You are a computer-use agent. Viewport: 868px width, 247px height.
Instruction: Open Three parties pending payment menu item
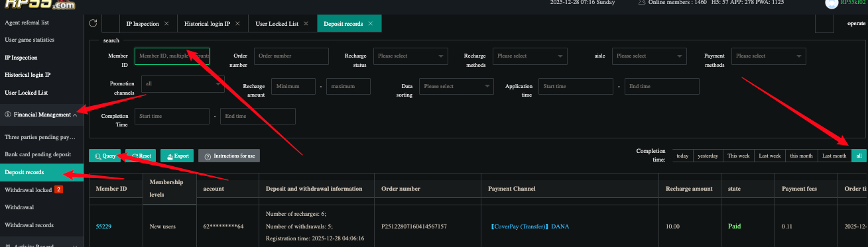tap(42, 137)
